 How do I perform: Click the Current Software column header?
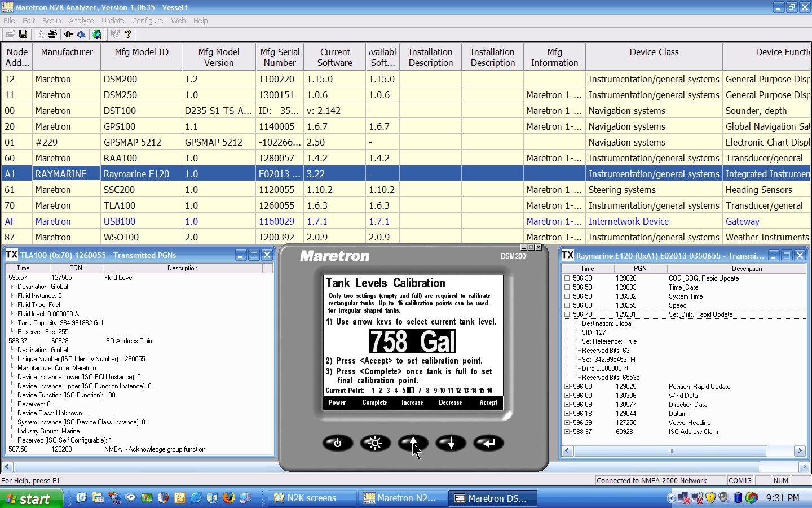click(335, 57)
